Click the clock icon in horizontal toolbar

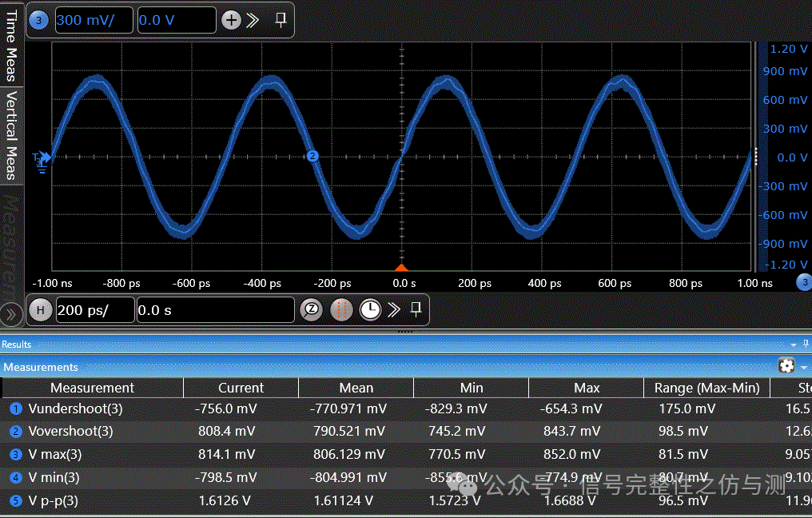click(370, 310)
